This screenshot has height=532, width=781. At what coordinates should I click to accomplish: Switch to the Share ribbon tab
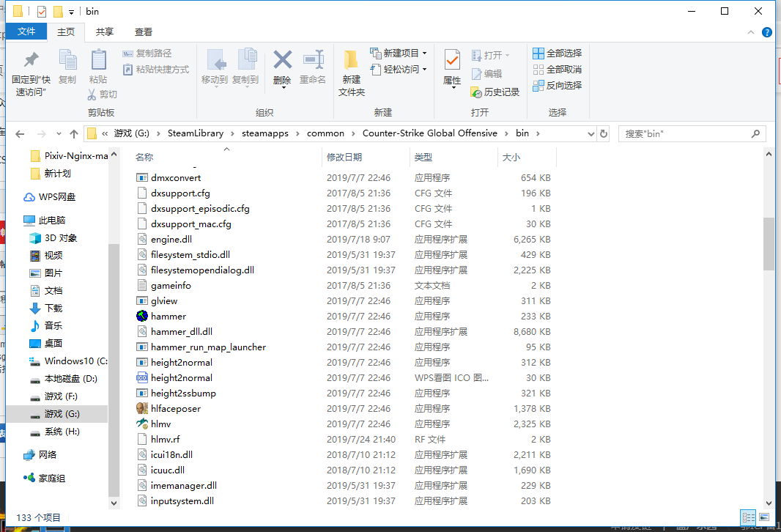click(x=105, y=32)
